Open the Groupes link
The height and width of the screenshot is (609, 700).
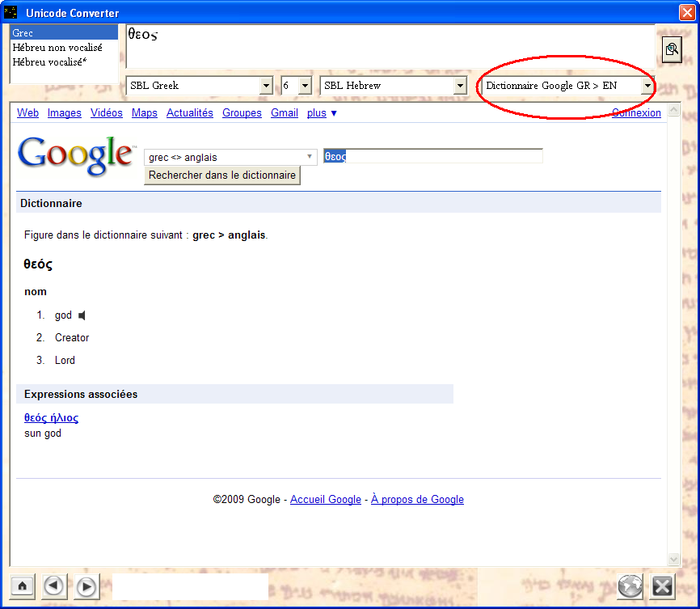click(242, 113)
